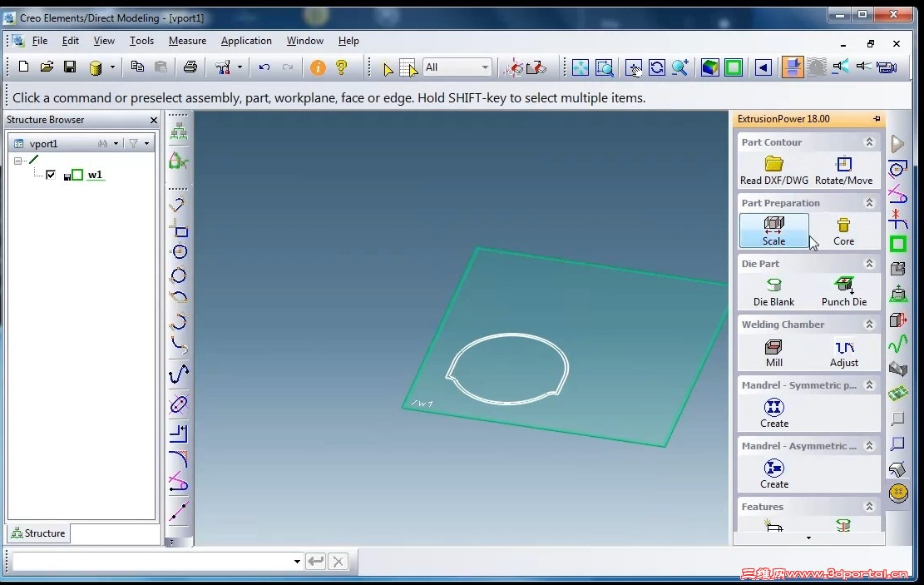
Task: Select the spline curve tool in left toolbar
Action: (x=179, y=373)
